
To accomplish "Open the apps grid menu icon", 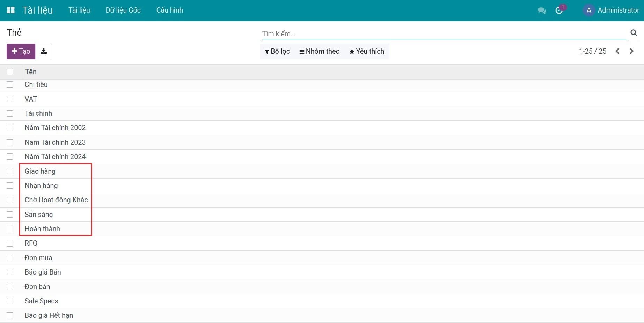I will coord(10,10).
